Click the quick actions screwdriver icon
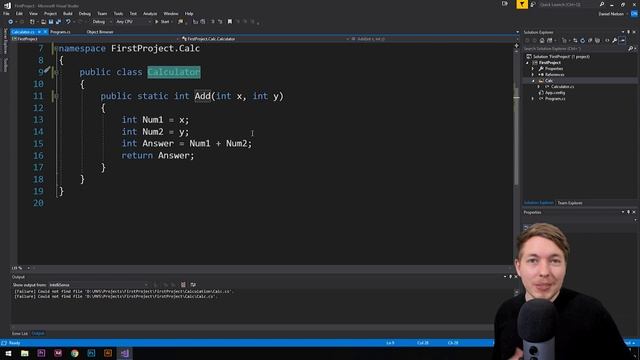Image resolution: width=640 pixels, height=360 pixels. 47,70
